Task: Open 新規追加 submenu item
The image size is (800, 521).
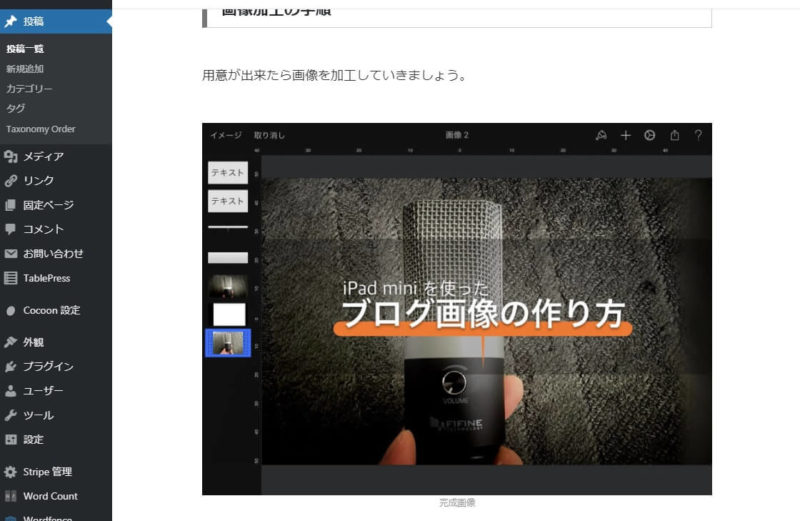Action: (x=25, y=69)
